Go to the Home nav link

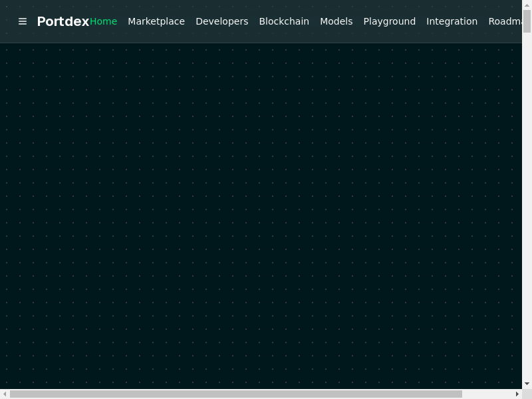tap(104, 21)
